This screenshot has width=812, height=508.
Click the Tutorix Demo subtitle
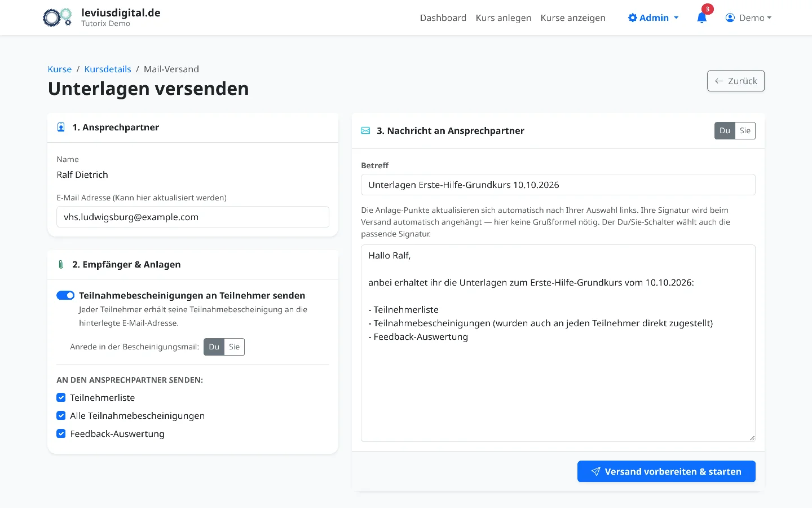[x=105, y=24]
